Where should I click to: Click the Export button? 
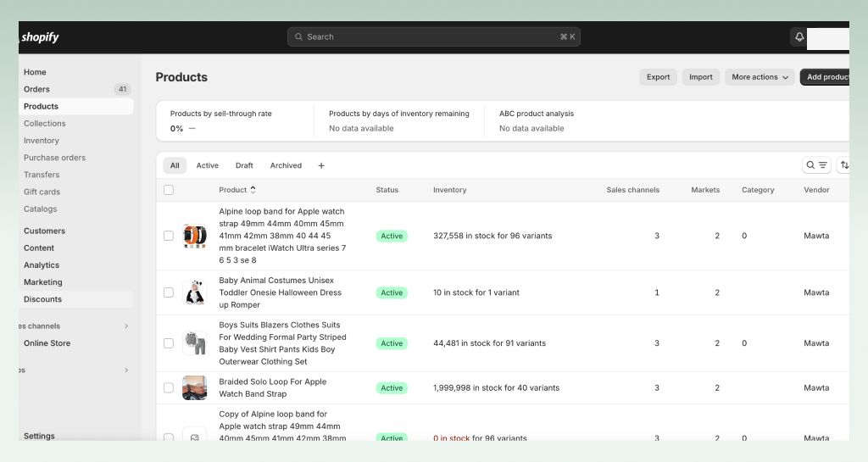pyautogui.click(x=658, y=77)
